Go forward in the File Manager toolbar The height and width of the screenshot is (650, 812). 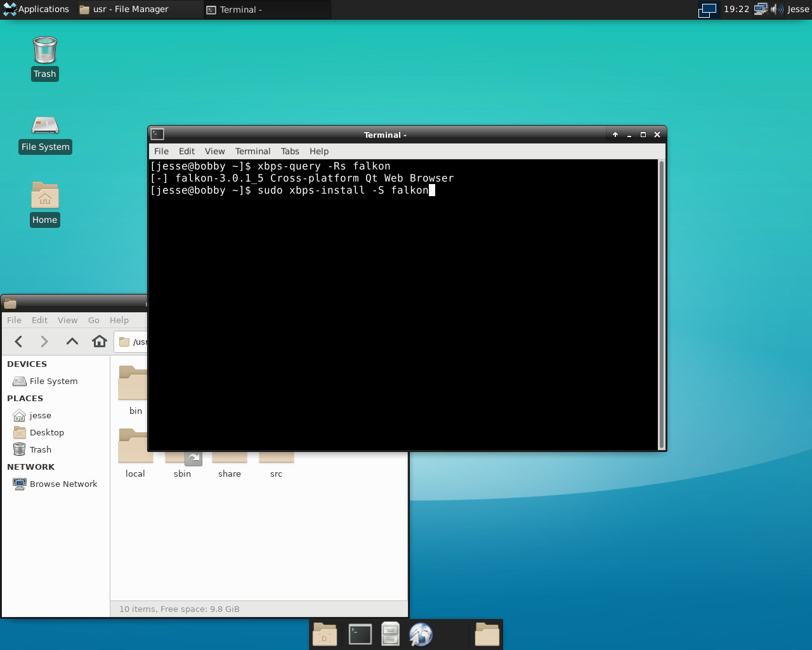click(44, 342)
